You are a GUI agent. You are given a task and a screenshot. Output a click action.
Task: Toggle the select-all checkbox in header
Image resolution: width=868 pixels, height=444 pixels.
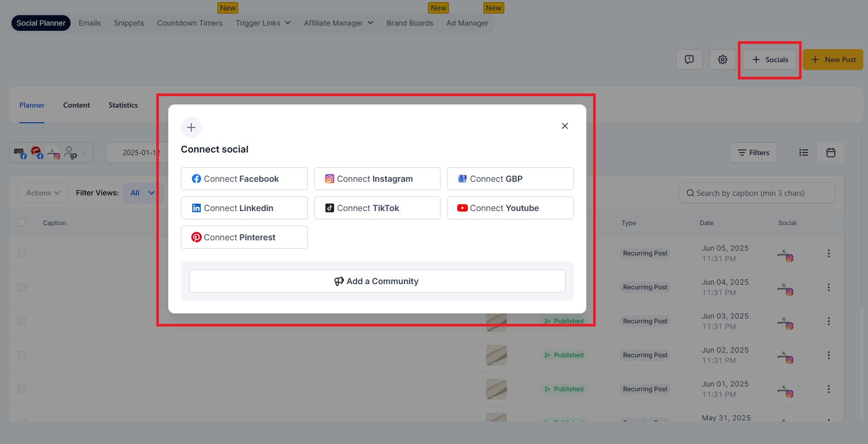pos(22,223)
